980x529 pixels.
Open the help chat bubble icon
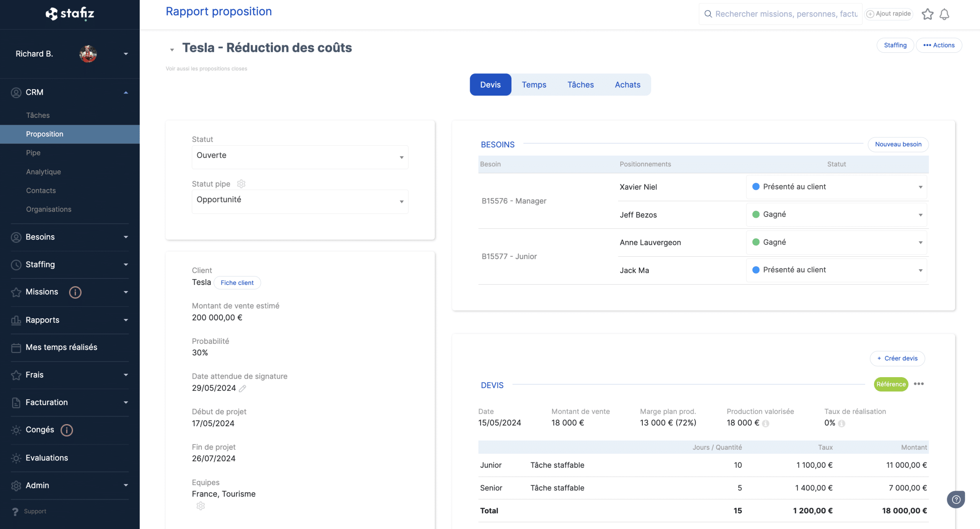click(x=956, y=500)
